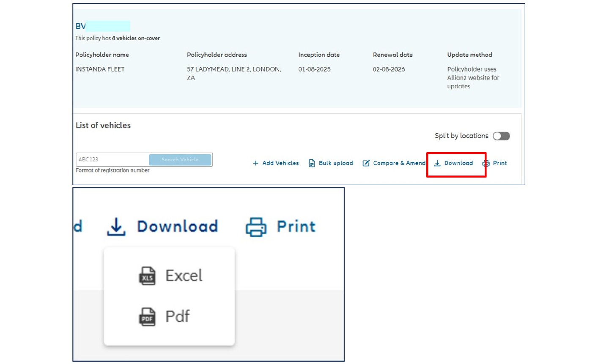Click the inception date 01-08-2025
598x364 pixels.
(314, 69)
